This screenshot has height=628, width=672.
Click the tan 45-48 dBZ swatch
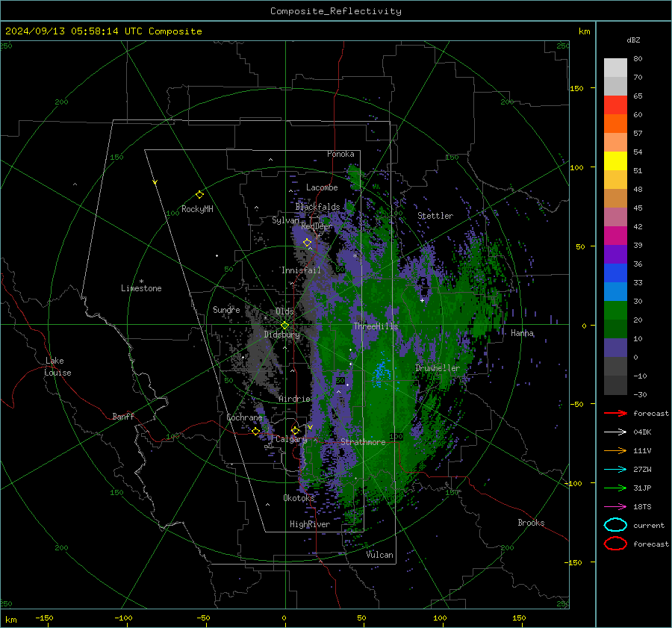tap(615, 198)
